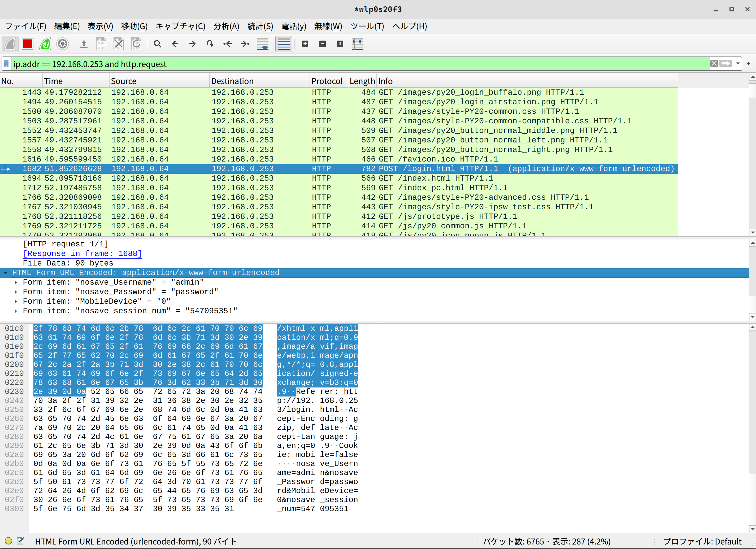The width and height of the screenshot is (756, 549).
Task: Open the 分析 menu
Action: 226,26
